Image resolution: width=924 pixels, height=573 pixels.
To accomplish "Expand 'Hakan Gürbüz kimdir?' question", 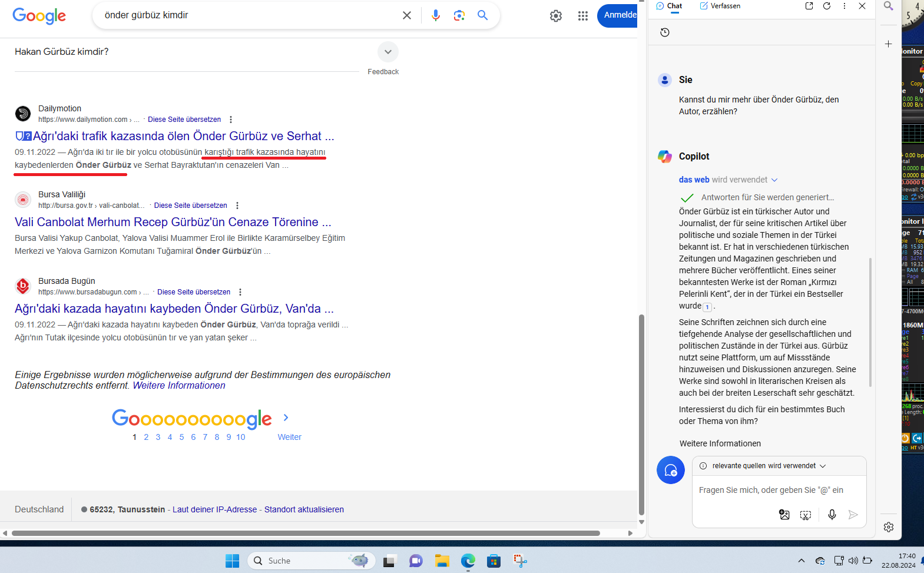I will point(388,52).
